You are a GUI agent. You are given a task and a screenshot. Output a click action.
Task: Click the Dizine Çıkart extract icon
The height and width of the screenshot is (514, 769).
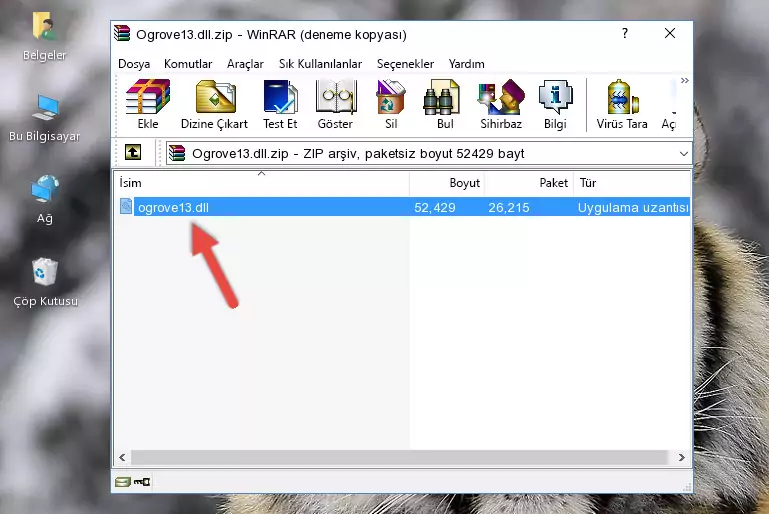215,104
